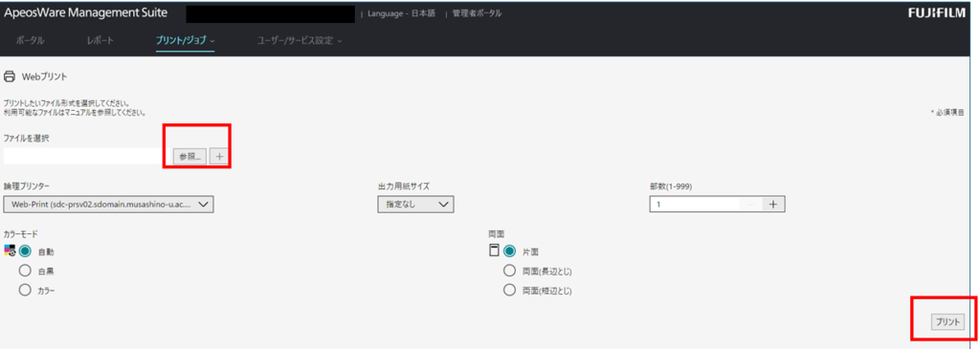The height and width of the screenshot is (349, 980).
Task: Add another file with plus button
Action: (x=218, y=157)
